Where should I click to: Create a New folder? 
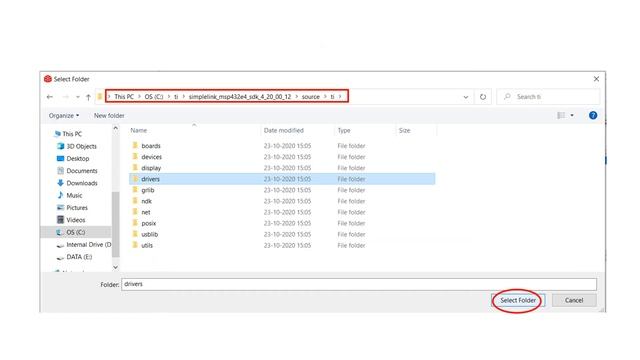click(109, 116)
